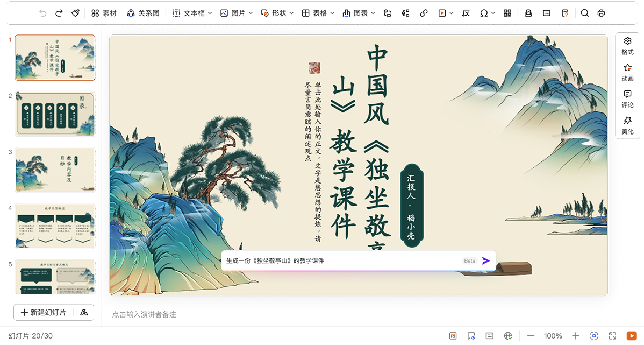Click the redo arrow icon
The height and width of the screenshot is (345, 644).
(x=59, y=13)
